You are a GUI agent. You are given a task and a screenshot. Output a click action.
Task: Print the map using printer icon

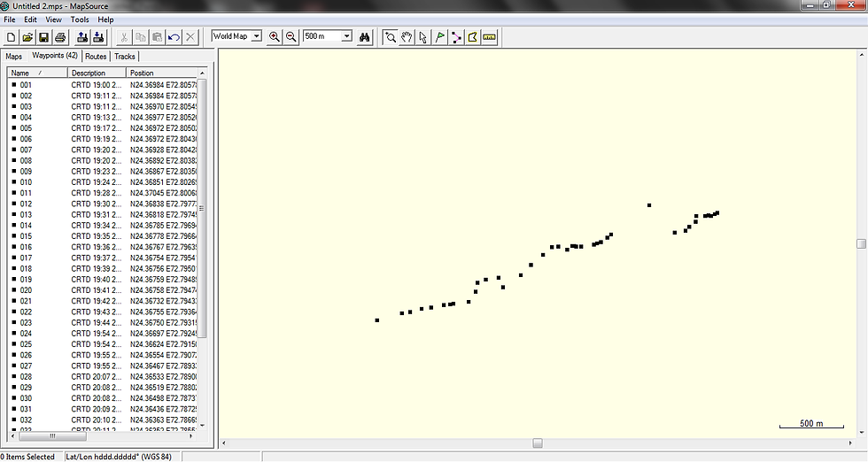pyautogui.click(x=60, y=37)
